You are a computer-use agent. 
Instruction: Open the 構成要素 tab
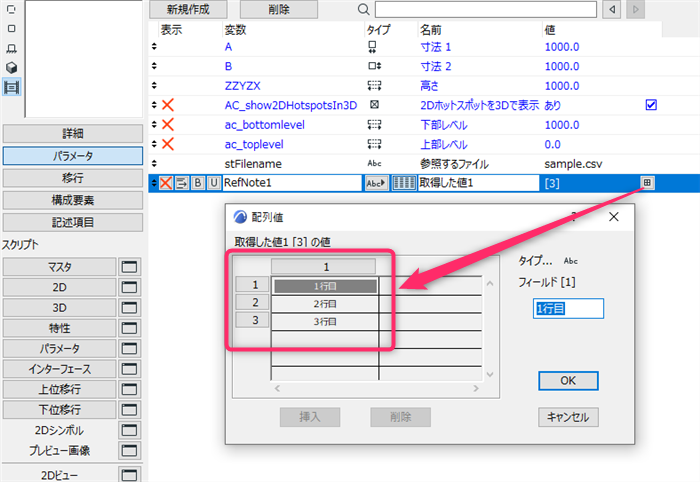point(73,200)
